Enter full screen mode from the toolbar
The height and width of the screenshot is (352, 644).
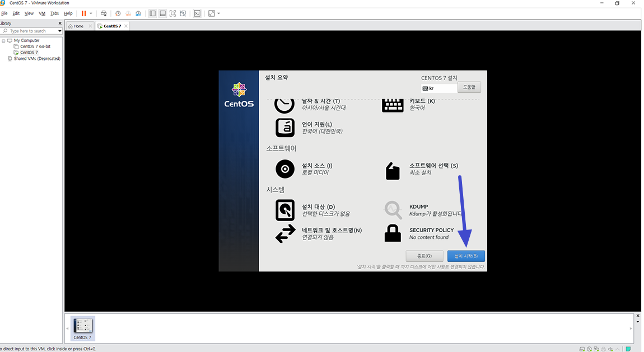click(173, 13)
